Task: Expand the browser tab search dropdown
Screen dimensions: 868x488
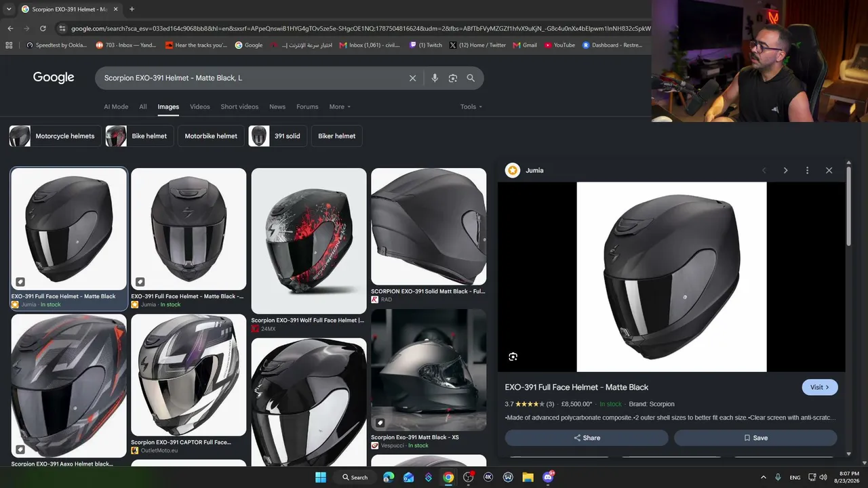Action: pos(9,9)
